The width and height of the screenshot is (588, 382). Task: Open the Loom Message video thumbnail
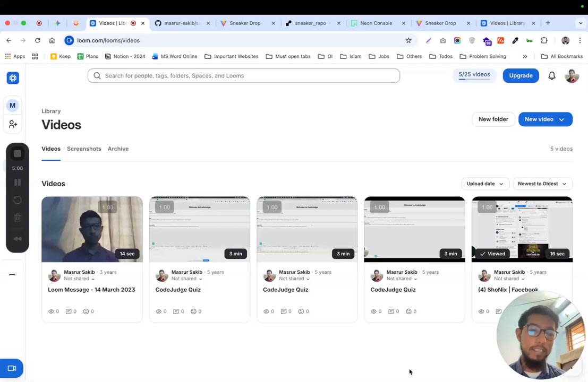92,229
